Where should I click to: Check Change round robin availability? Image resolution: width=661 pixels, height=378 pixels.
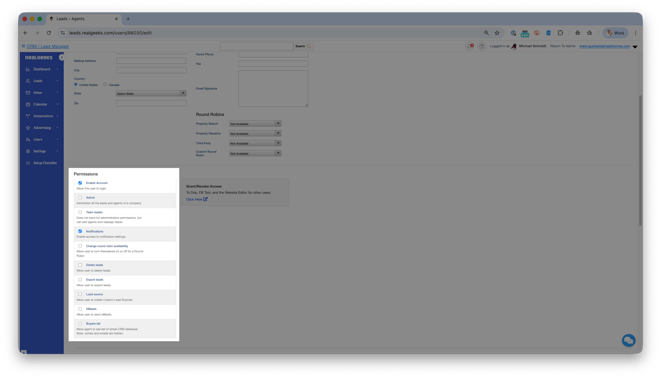pyautogui.click(x=80, y=246)
